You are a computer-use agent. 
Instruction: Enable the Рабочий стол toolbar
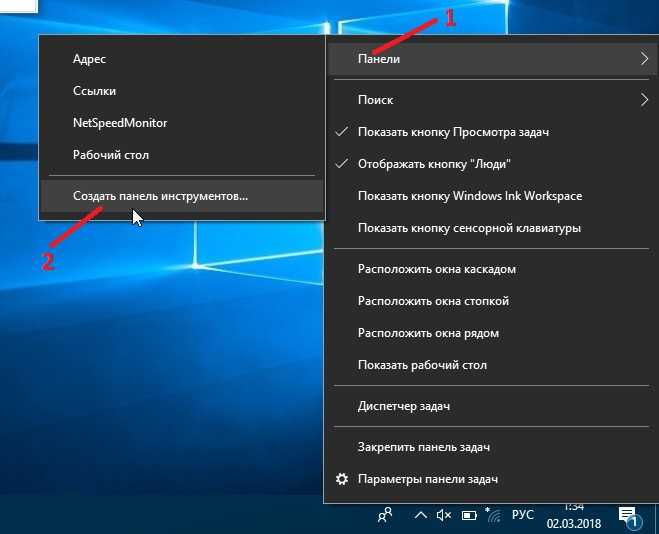[182, 155]
